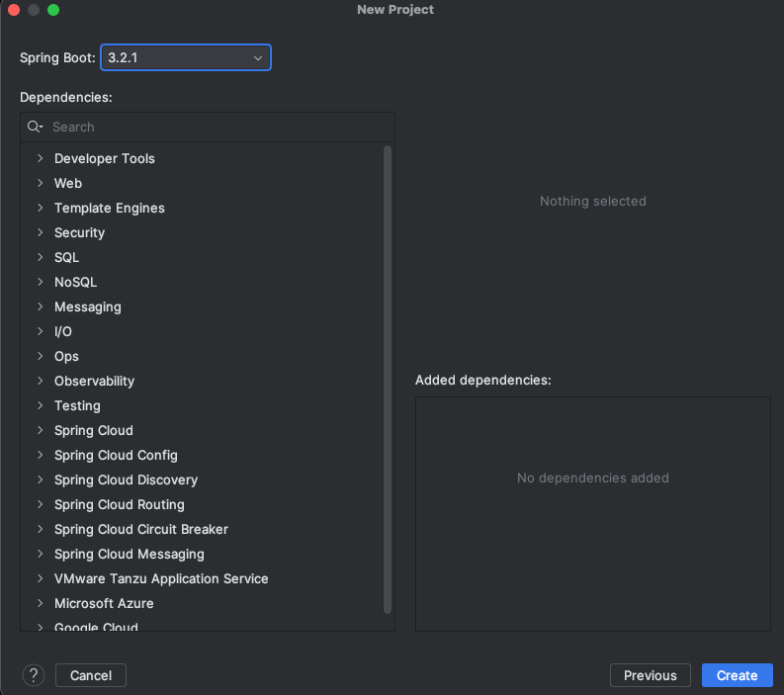The height and width of the screenshot is (695, 784).
Task: Expand the Developer Tools chevron
Action: (x=40, y=158)
